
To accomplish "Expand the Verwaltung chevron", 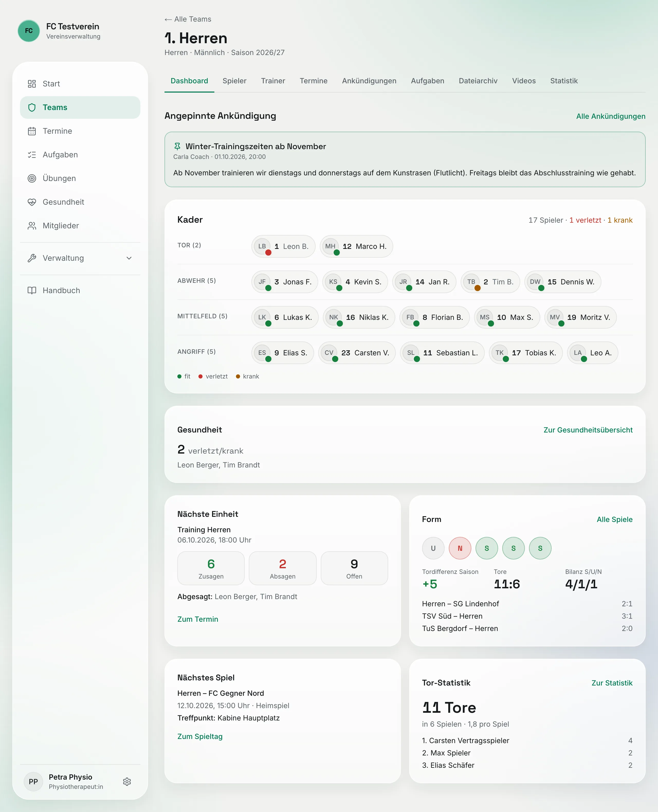I will (x=129, y=258).
